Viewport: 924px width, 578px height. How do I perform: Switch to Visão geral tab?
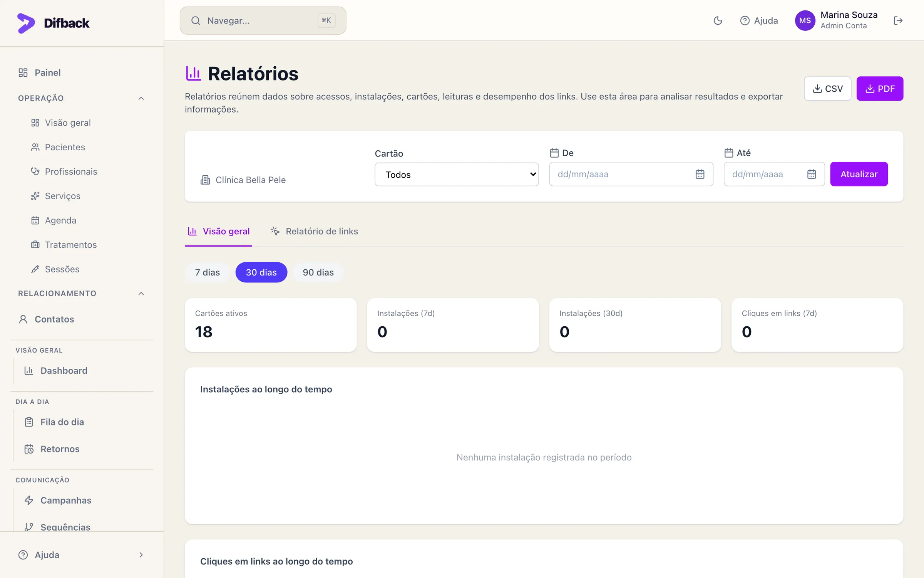pyautogui.click(x=218, y=231)
